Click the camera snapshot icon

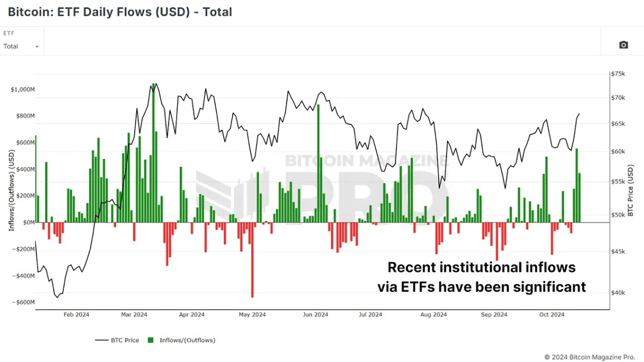(x=623, y=45)
